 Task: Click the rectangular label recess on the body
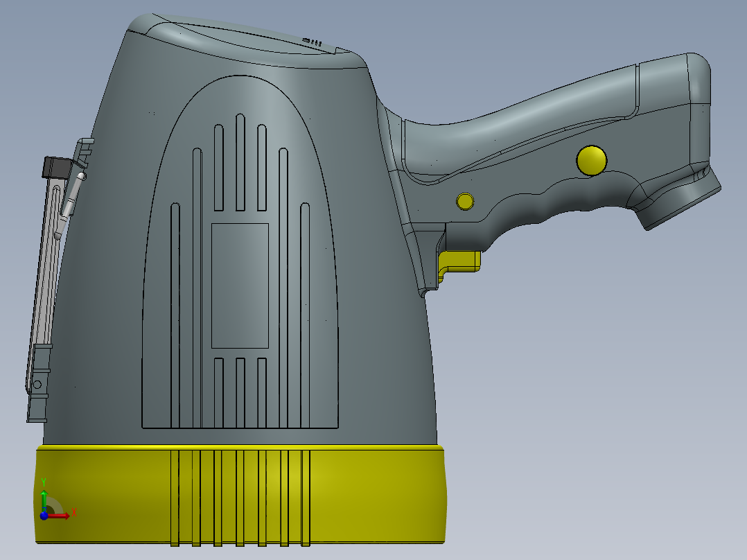coord(240,286)
